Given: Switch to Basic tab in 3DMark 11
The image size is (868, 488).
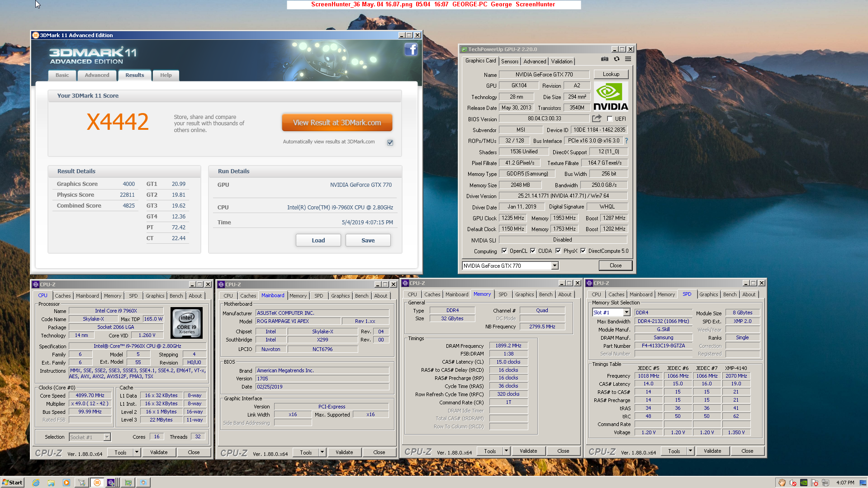Looking at the screenshot, I should pyautogui.click(x=62, y=76).
